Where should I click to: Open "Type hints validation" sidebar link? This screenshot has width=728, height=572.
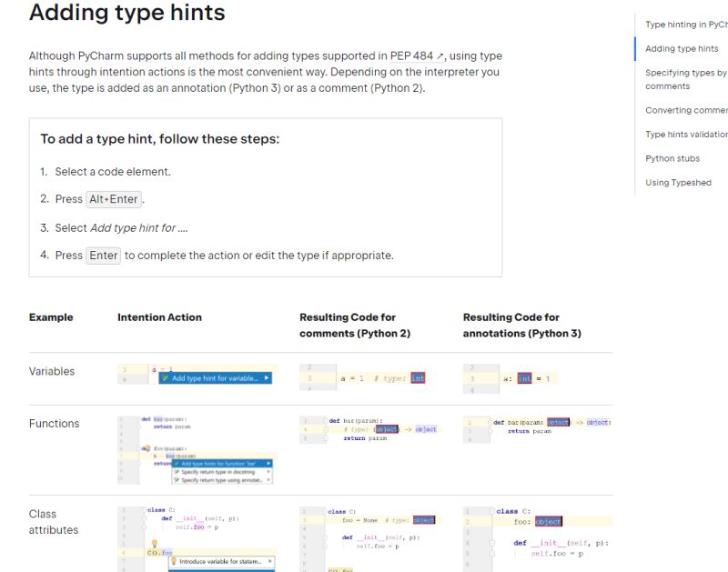(685, 134)
